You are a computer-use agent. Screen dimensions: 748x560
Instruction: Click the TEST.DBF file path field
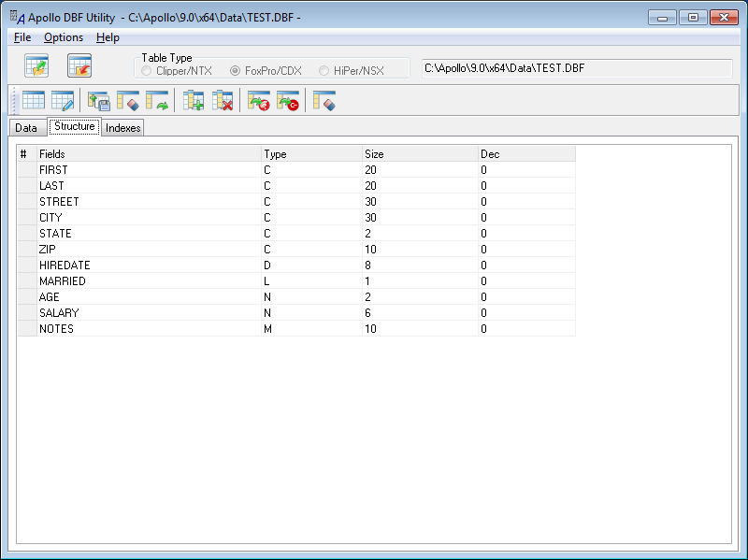(577, 68)
